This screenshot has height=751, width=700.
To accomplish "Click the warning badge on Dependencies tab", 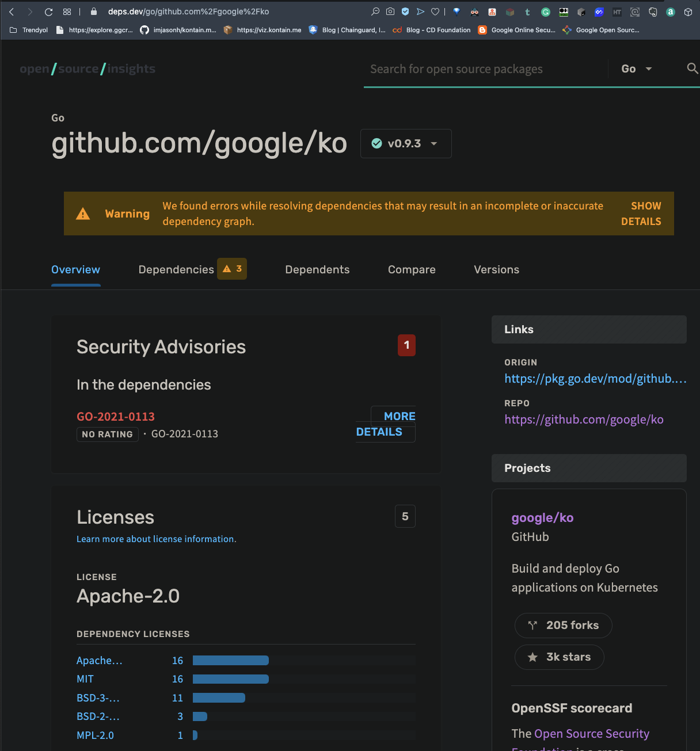I will 232,268.
